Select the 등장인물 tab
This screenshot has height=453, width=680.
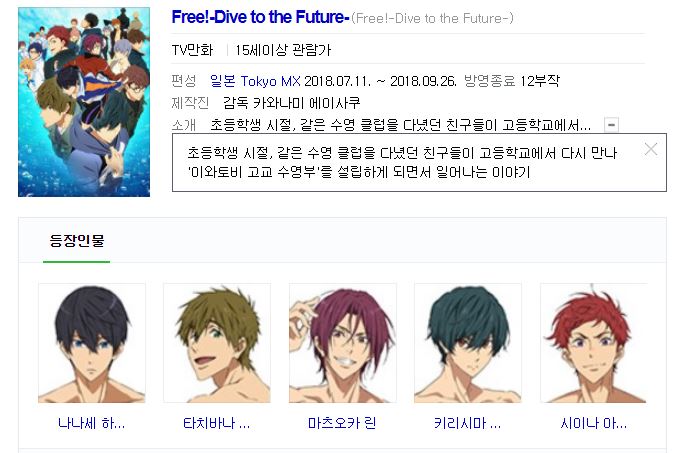[x=77, y=241]
